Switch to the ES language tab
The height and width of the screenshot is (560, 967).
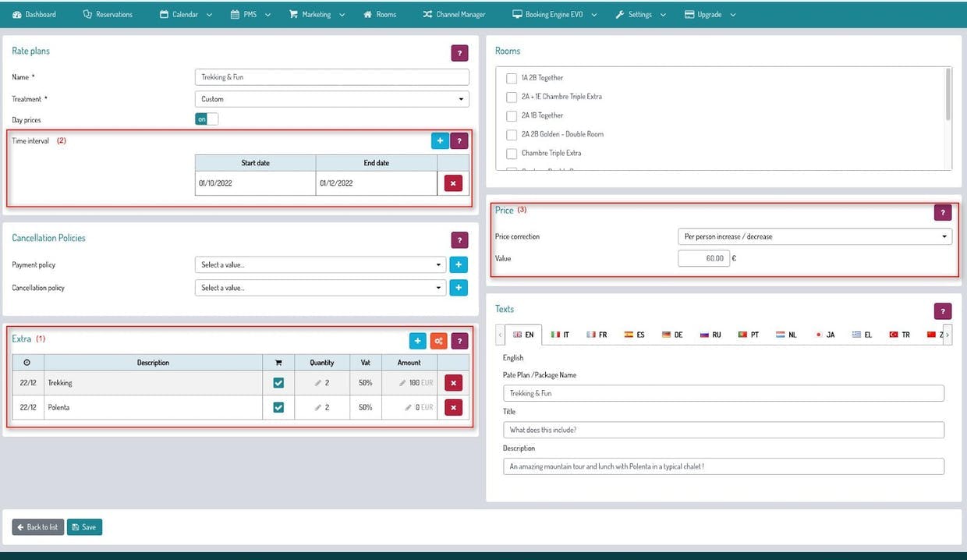[634, 335]
